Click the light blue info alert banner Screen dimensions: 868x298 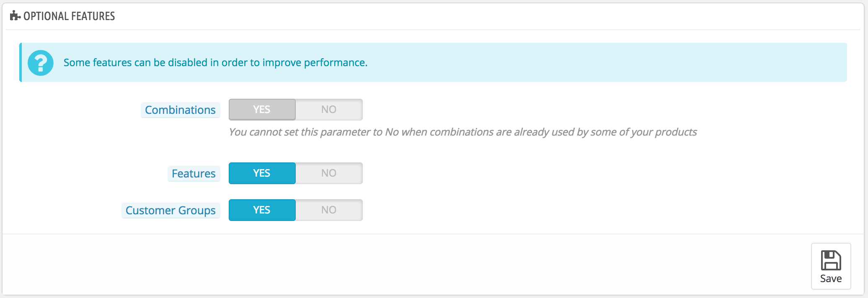586,63
